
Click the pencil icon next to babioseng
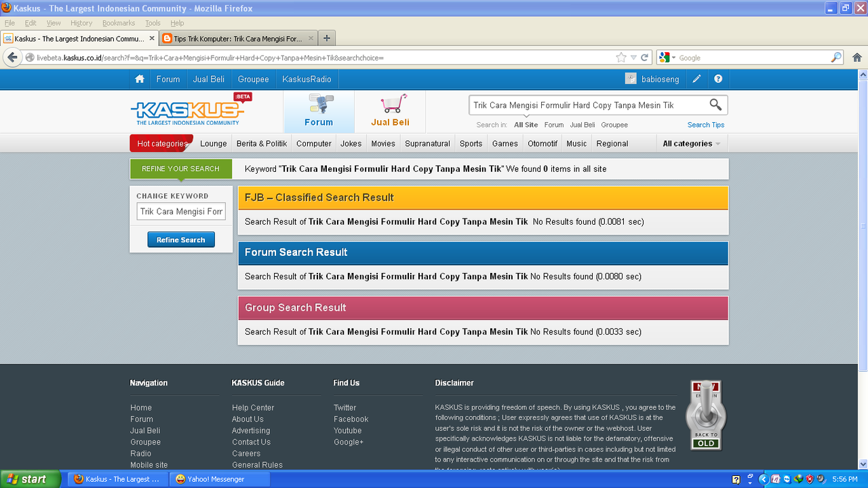coord(696,79)
